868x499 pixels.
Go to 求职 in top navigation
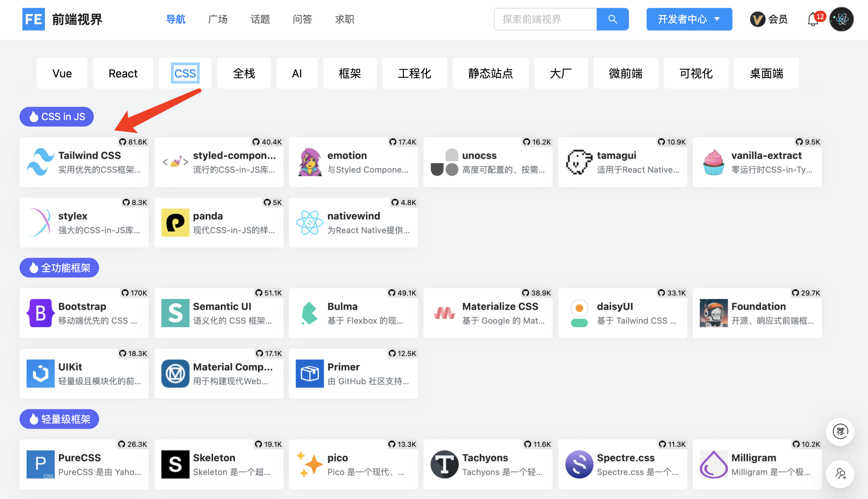click(344, 19)
